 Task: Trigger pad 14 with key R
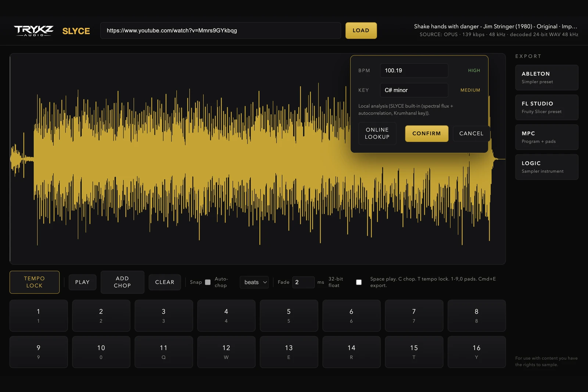[x=351, y=352]
